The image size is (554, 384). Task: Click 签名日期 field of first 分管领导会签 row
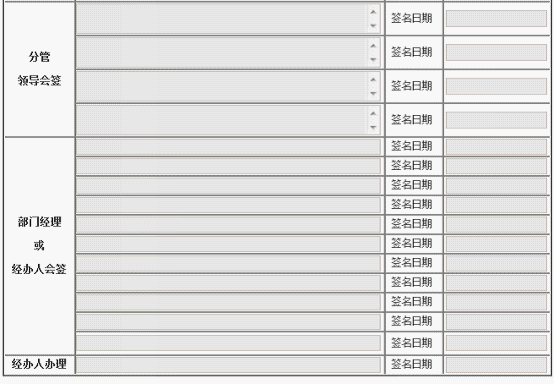pyautogui.click(x=496, y=18)
